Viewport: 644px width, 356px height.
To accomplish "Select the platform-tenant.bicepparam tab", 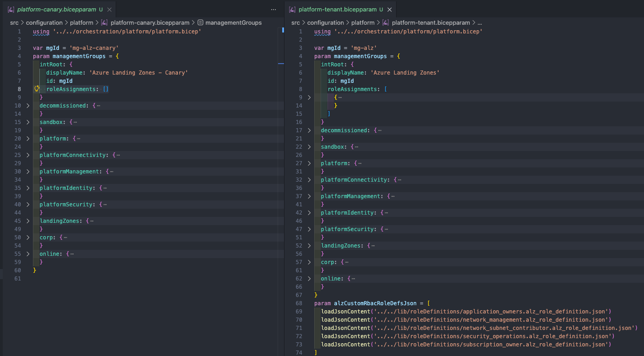I will 338,9.
